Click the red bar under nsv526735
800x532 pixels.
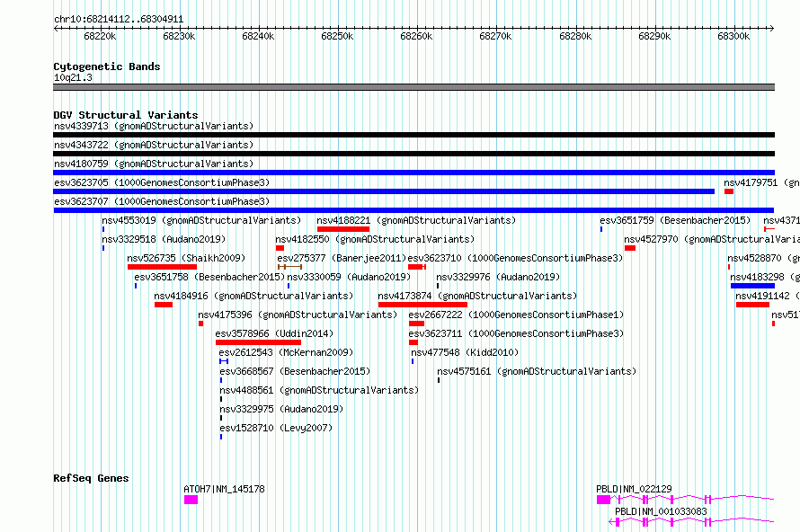pyautogui.click(x=162, y=267)
